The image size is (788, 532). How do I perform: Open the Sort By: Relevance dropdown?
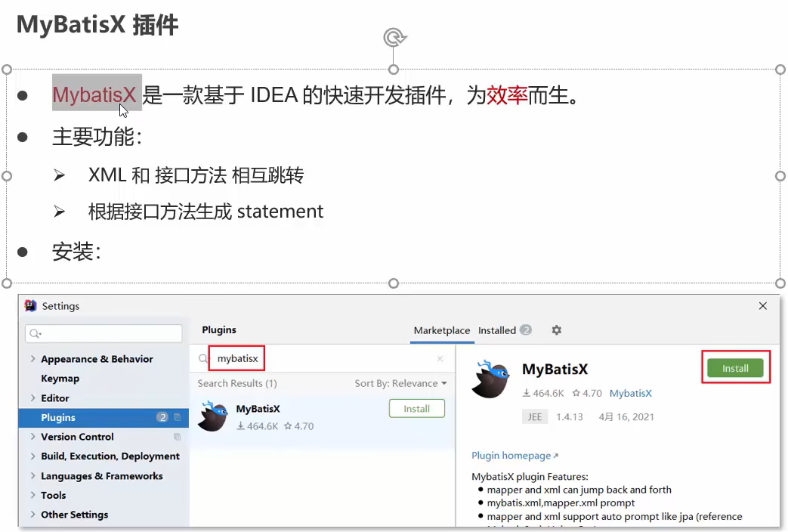[x=400, y=384]
